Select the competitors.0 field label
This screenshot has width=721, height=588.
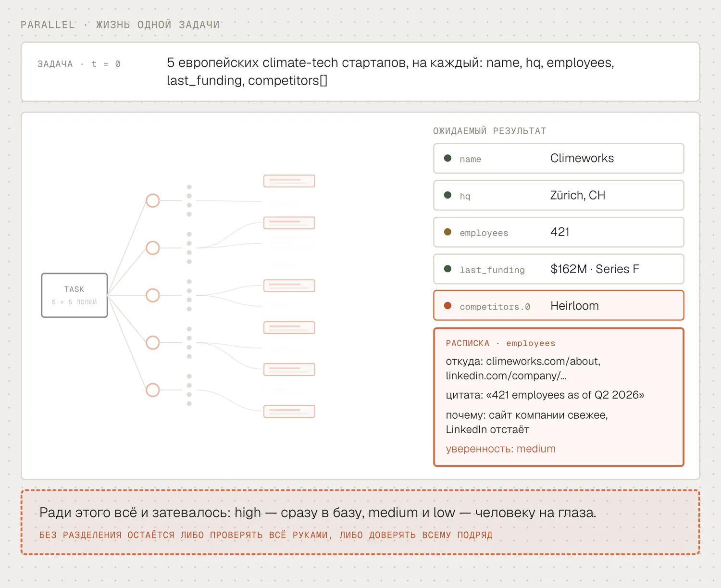[495, 307]
